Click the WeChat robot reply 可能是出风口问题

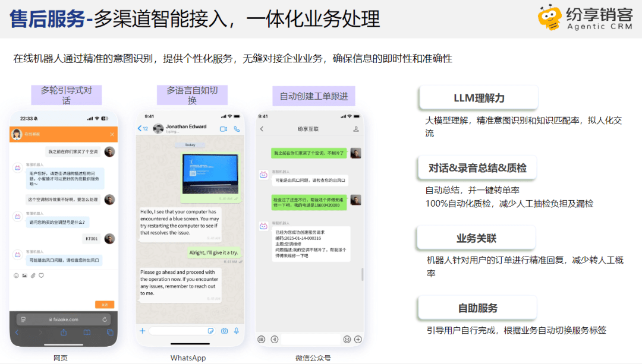310,181
